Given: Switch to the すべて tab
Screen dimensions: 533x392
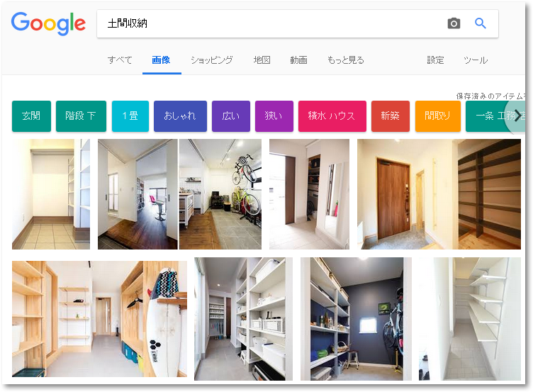Looking at the screenshot, I should (120, 60).
